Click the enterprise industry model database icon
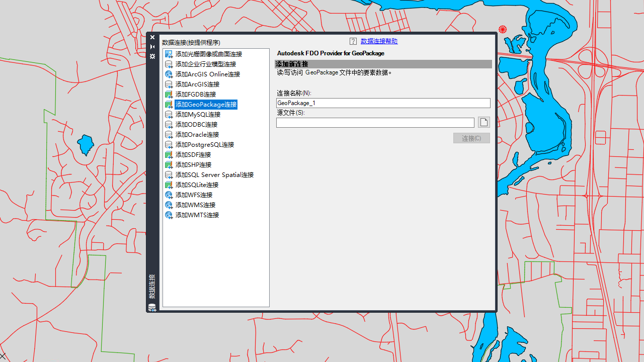Image resolution: width=644 pixels, height=362 pixels. 169,64
